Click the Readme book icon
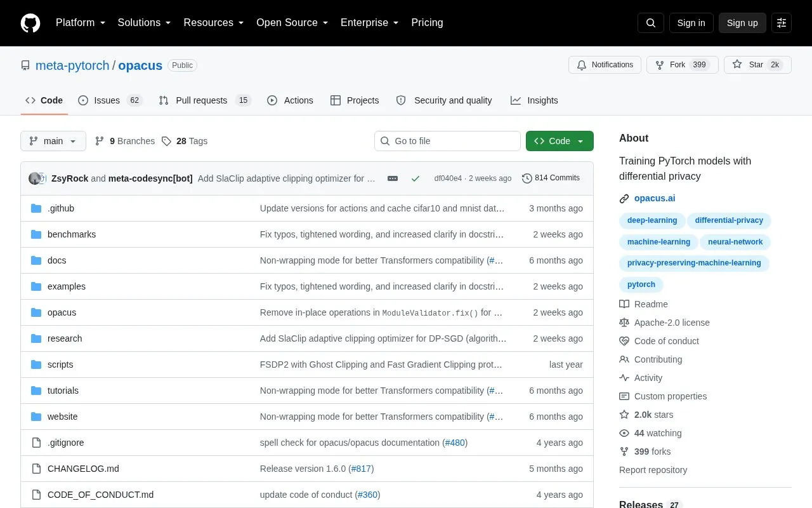The image size is (812, 508). 624,304
